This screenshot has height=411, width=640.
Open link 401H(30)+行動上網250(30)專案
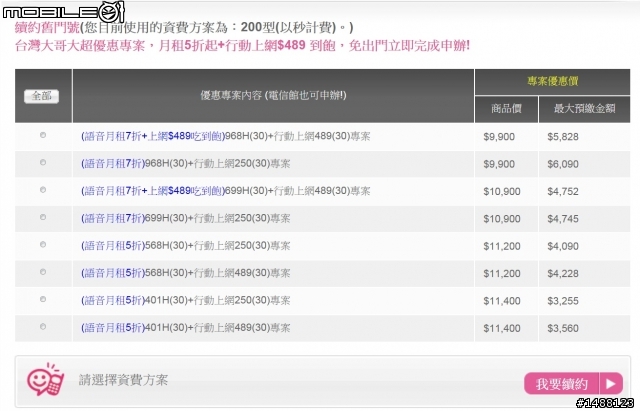point(218,300)
